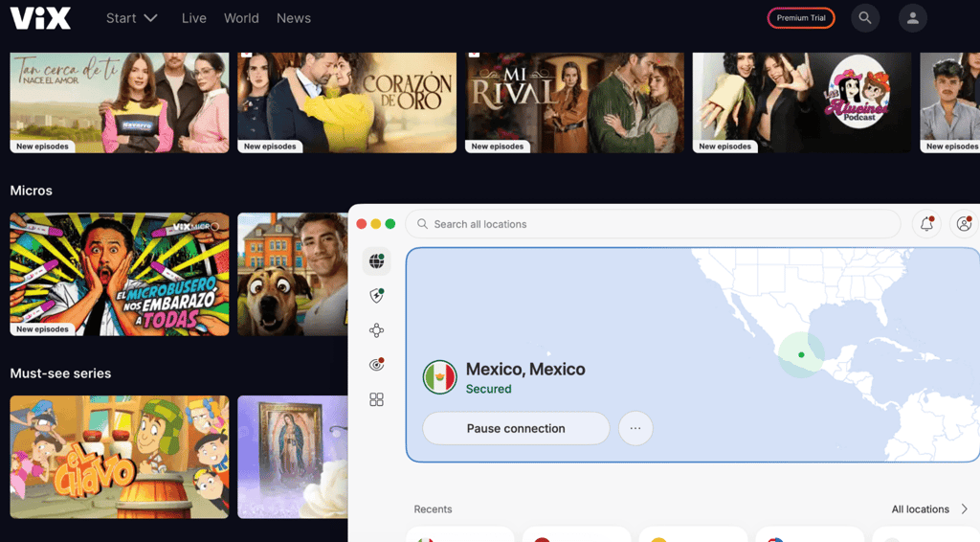The width and height of the screenshot is (980, 542).
Task: Open Las Alucines Podcast thumbnail
Action: coord(802,102)
